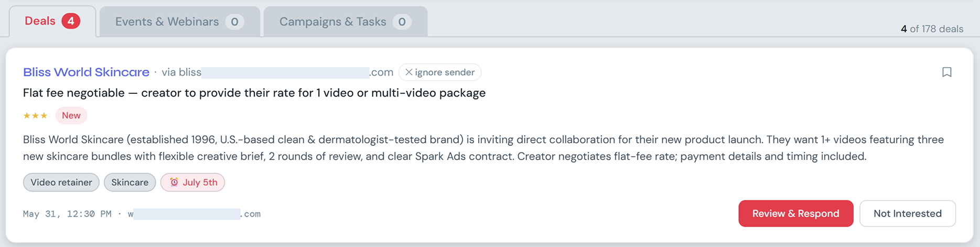Click the Skincare tag
980x247 pixels.
click(130, 182)
